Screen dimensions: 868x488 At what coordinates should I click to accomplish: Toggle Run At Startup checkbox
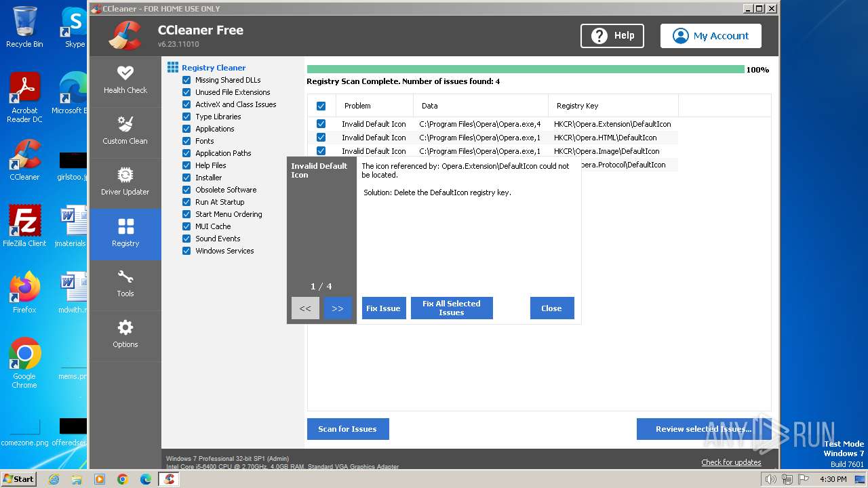coord(186,202)
